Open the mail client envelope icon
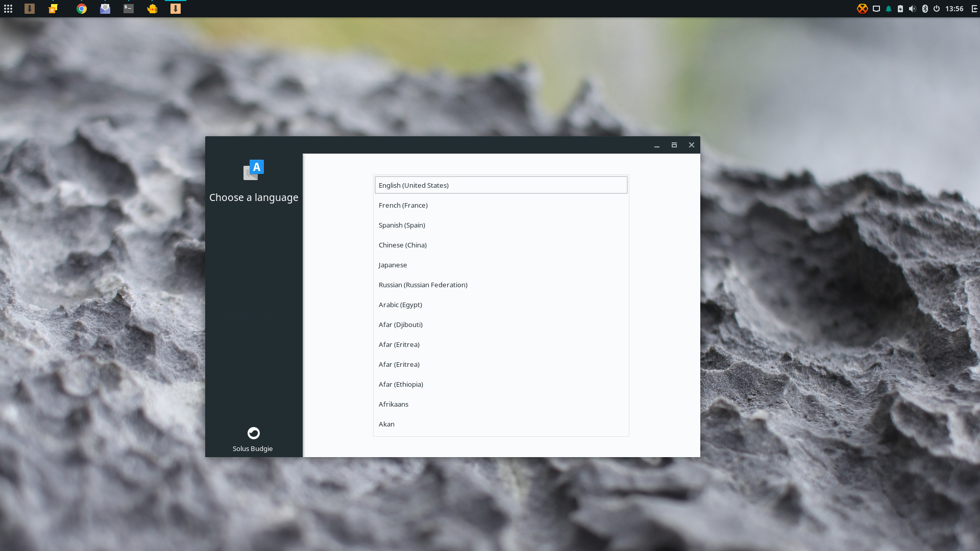980x551 pixels. point(105,9)
